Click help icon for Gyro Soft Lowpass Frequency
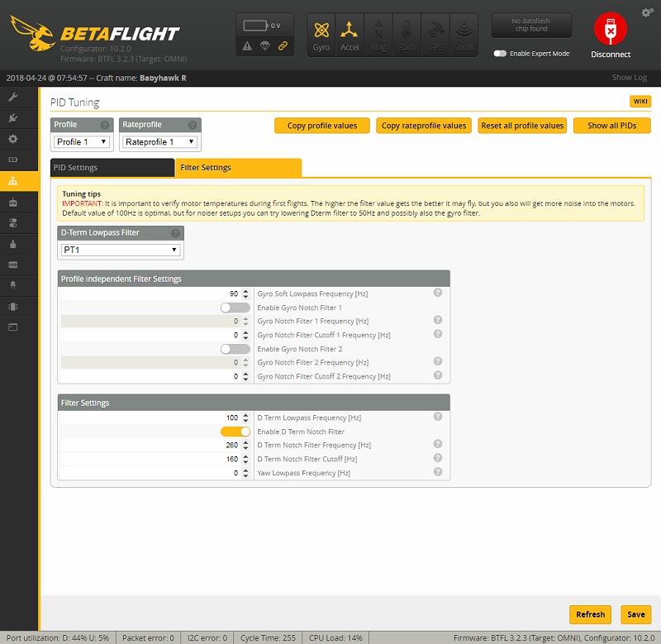Image resolution: width=661 pixels, height=644 pixels. (x=438, y=293)
